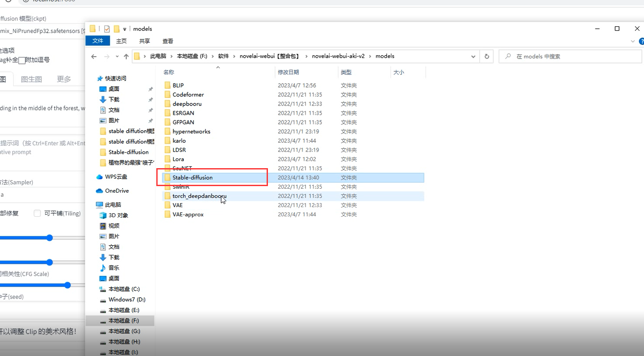Open 3D 对象 in navigation pane
The width and height of the screenshot is (644, 356).
tap(118, 215)
